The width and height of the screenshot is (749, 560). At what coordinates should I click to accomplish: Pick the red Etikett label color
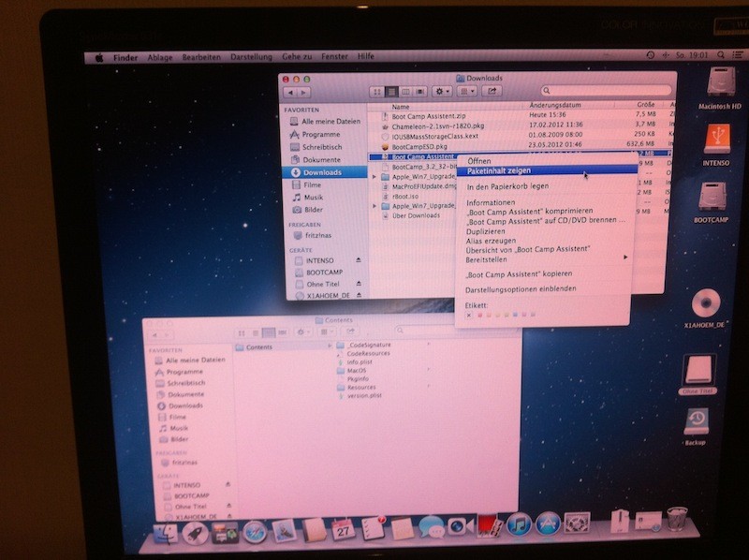click(481, 316)
